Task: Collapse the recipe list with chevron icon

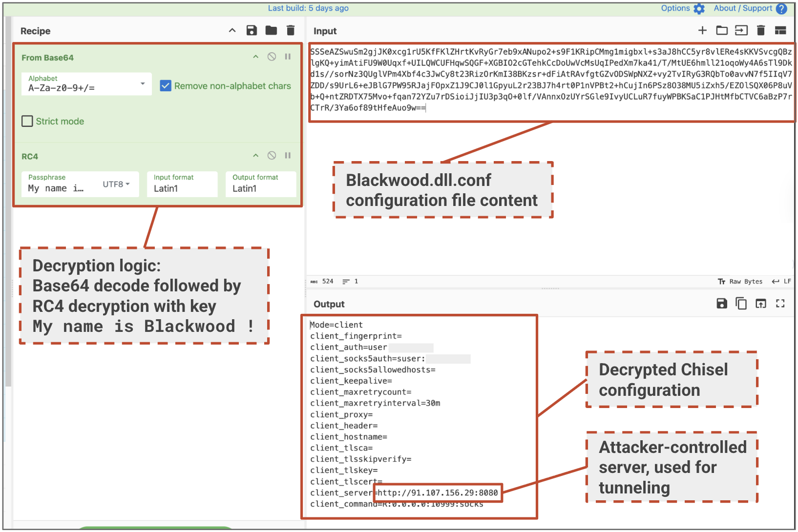Action: (232, 31)
